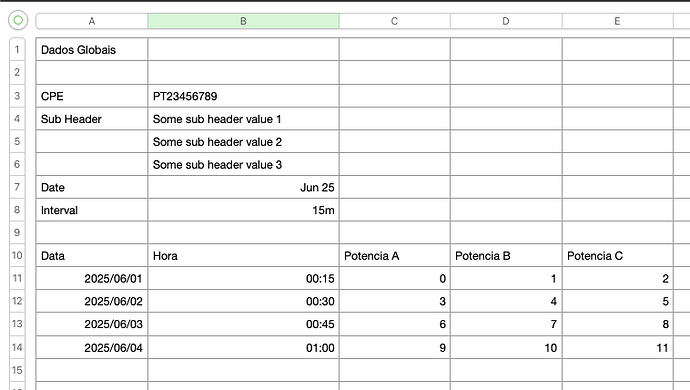
Task: Select the Potencia A header cell
Action: point(394,256)
